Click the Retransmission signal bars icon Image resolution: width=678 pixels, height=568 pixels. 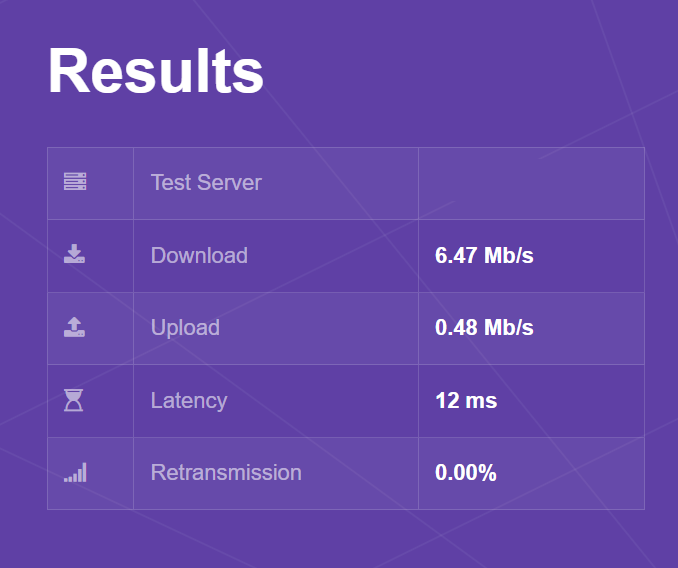pos(75,472)
